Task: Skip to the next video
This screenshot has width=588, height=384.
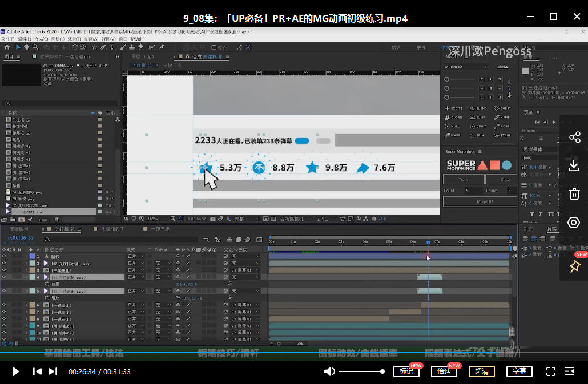Action: tap(53, 371)
